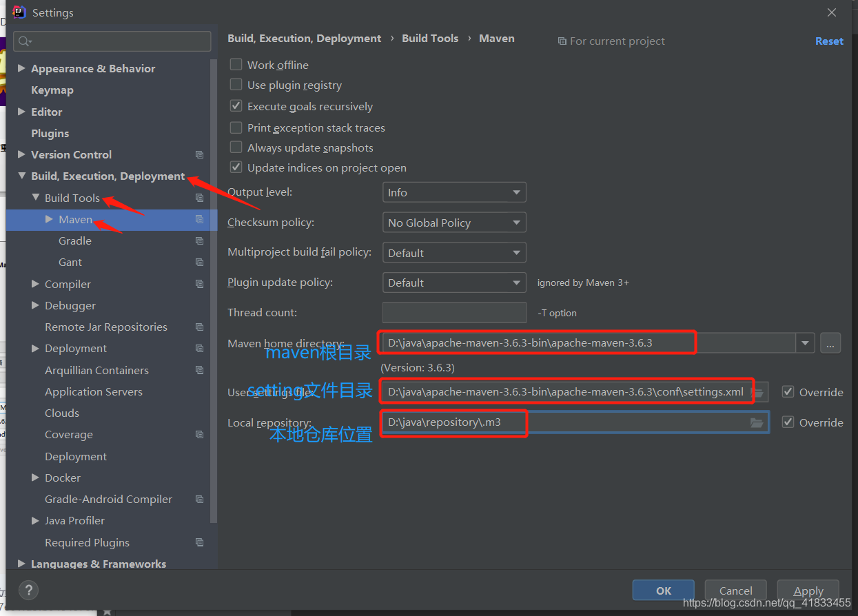Screen dimensions: 858x616
Task: Browse folder icon for User settings file
Action: 759,392
